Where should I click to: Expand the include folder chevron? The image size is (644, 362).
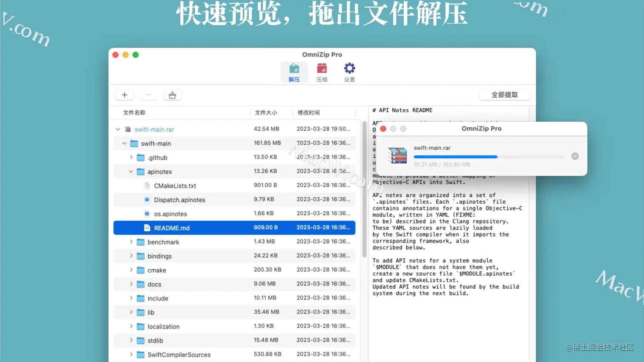point(131,298)
